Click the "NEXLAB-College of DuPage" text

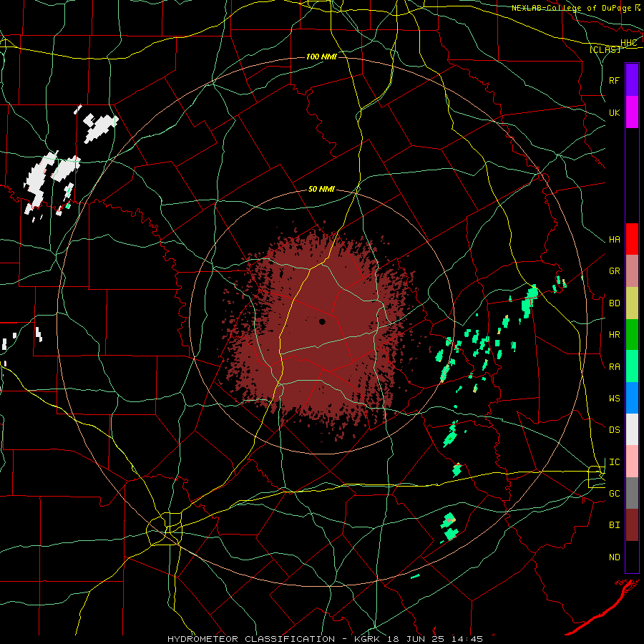[572, 8]
